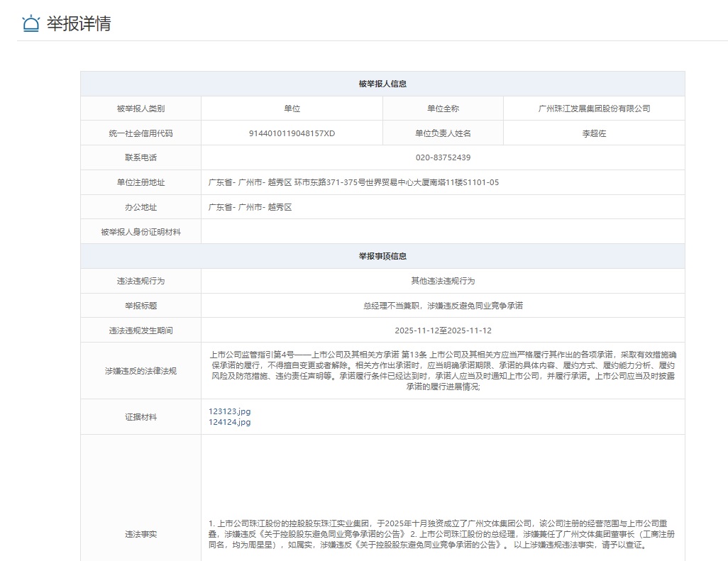Click the 被举报人身份证明材料 label
728x561 pixels.
[140, 232]
